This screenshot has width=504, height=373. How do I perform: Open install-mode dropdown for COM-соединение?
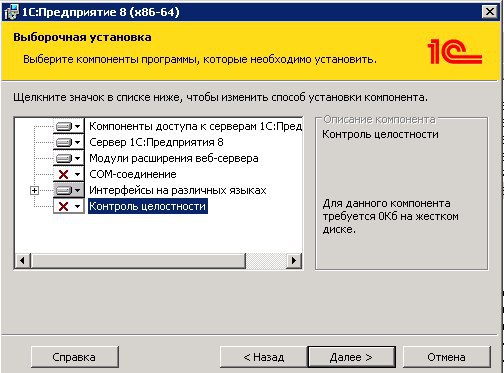(x=68, y=174)
